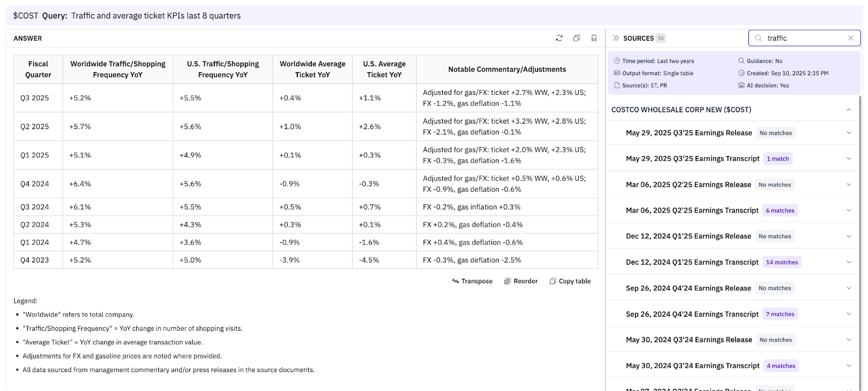This screenshot has width=868, height=391.
Task: Expand May 29, 2025 Q3'25 Earnings Transcript
Action: click(x=848, y=159)
